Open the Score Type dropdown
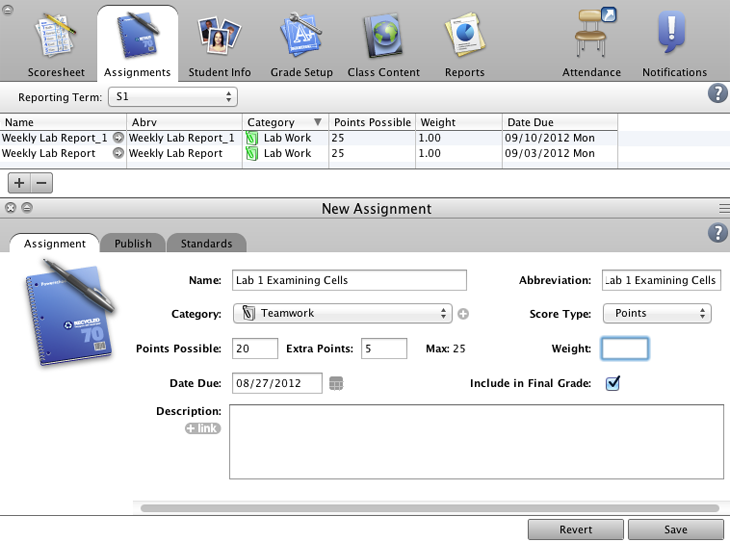730x542 pixels. tap(657, 314)
